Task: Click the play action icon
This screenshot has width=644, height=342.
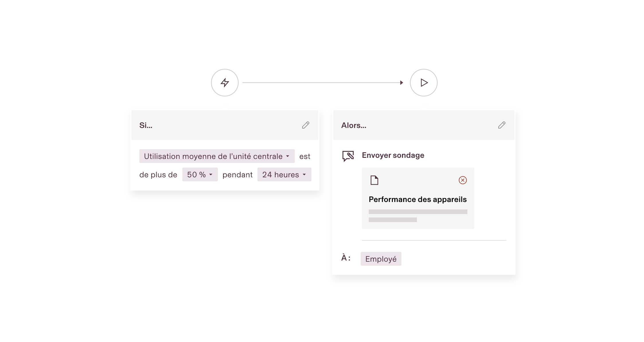Action: click(x=424, y=83)
